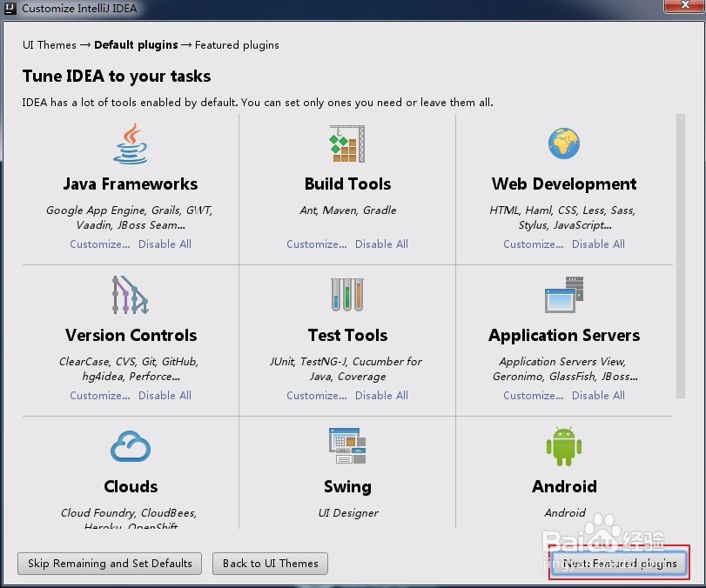Open Customize for Web Development
The width and height of the screenshot is (706, 588).
click(x=533, y=244)
